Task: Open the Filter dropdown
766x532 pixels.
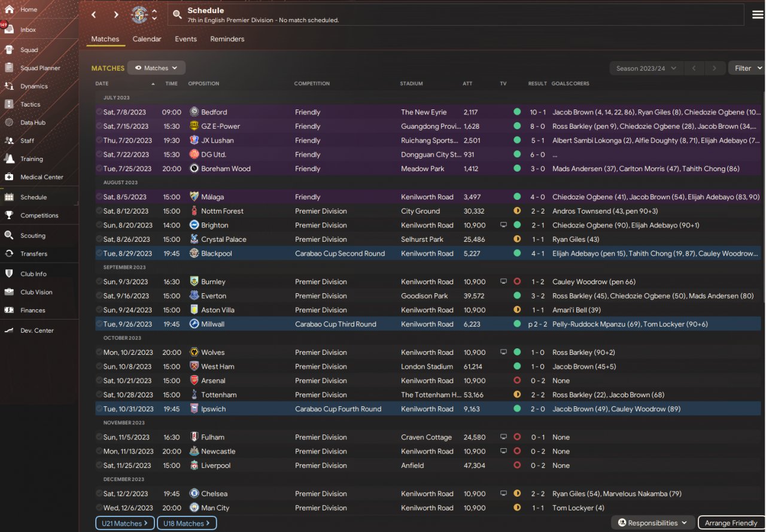Action: tap(746, 68)
